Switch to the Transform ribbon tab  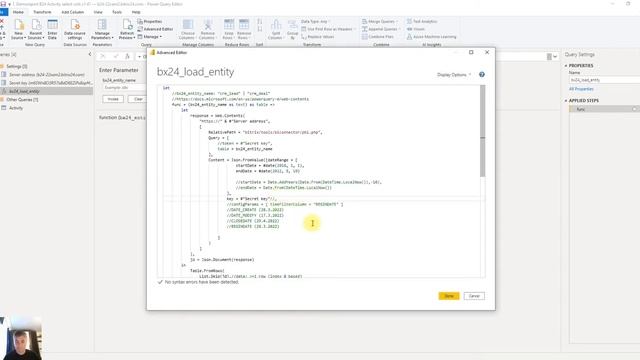coord(42,12)
